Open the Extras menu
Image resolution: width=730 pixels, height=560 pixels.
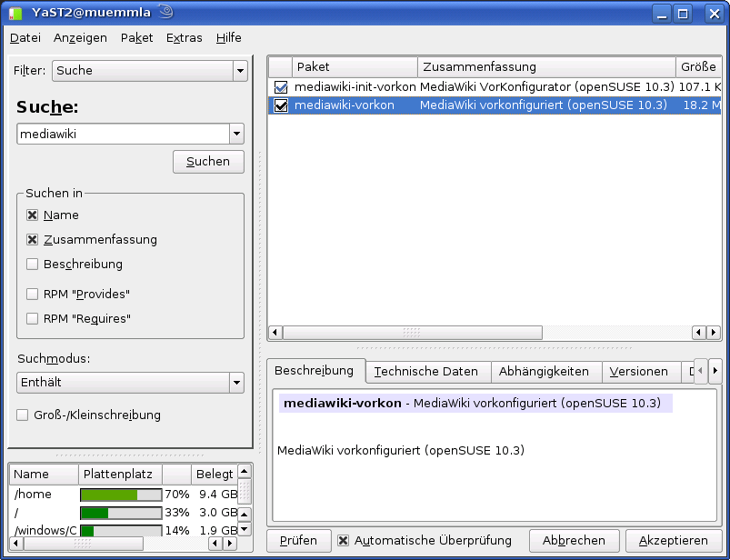click(x=184, y=37)
